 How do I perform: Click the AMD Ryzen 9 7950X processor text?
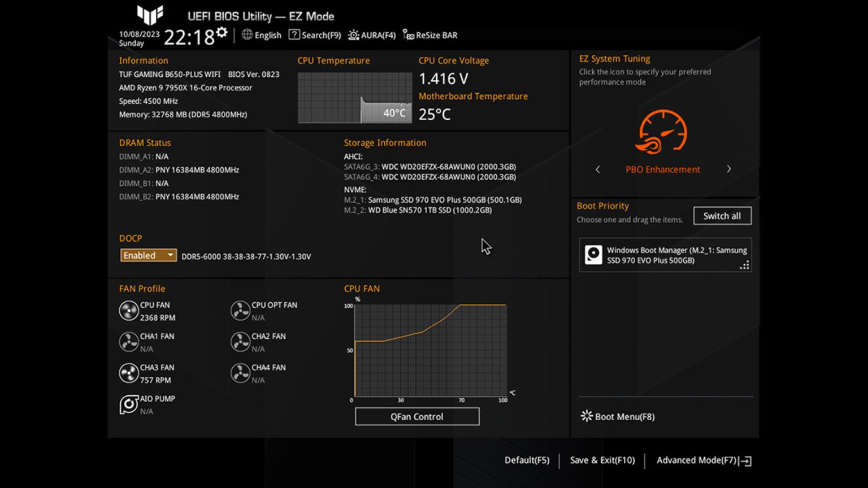[x=185, y=88]
